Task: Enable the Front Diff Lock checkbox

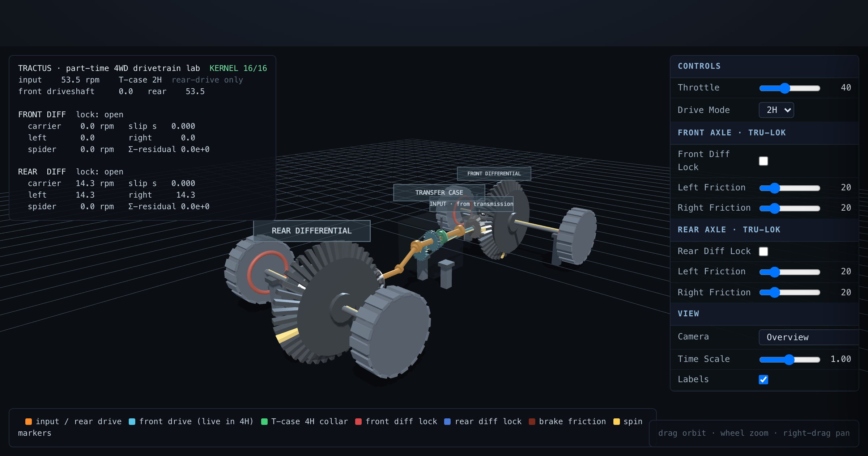Action: tap(763, 161)
